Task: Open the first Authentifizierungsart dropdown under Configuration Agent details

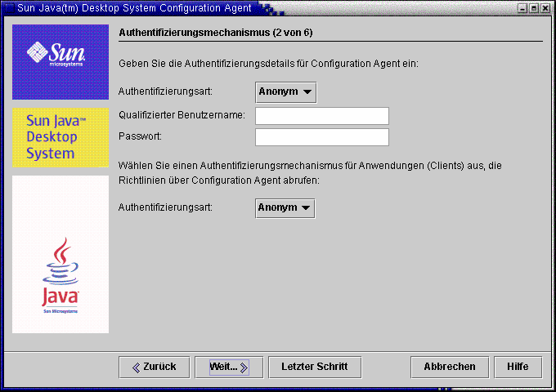Action: click(286, 92)
